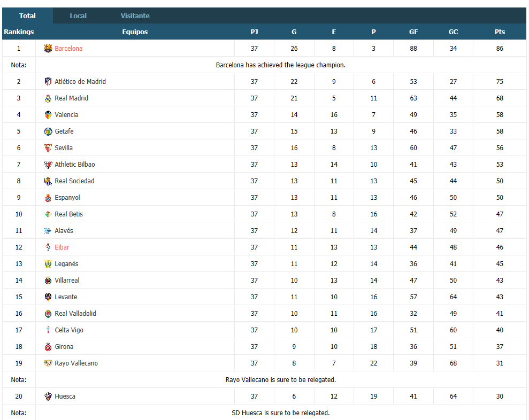The image size is (529, 420).
Task: Click the Pts column header
Action: 500,32
